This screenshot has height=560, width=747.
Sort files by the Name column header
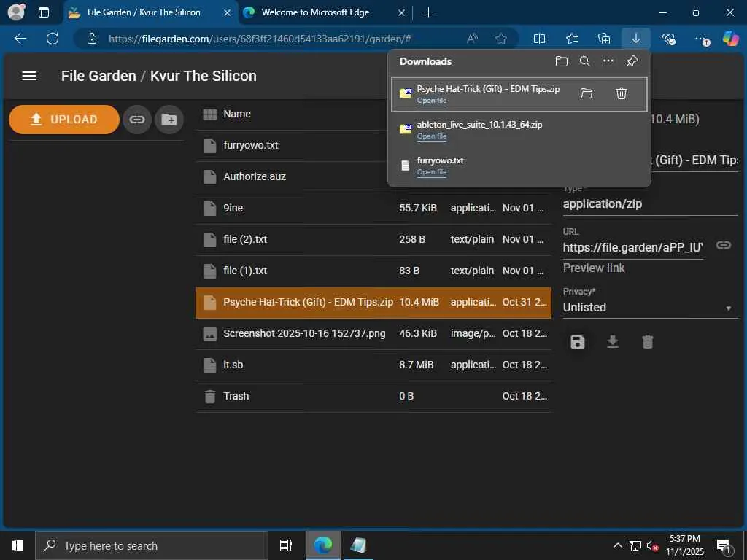pos(237,114)
